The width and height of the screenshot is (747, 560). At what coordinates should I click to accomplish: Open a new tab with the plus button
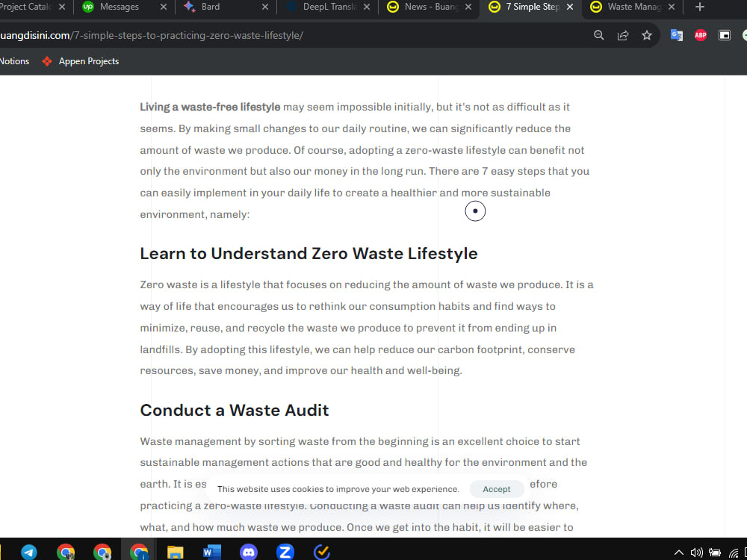point(699,7)
